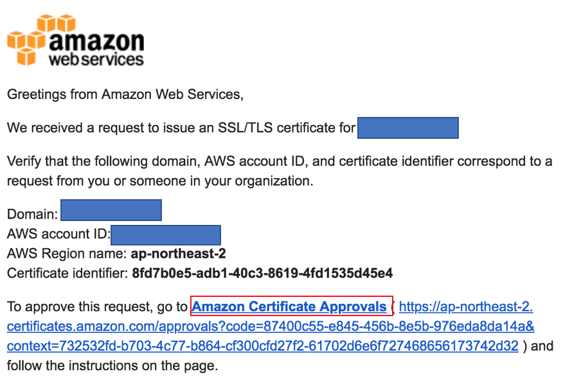
Task: Click the redacted box after 'certificate for'
Action: point(408,128)
